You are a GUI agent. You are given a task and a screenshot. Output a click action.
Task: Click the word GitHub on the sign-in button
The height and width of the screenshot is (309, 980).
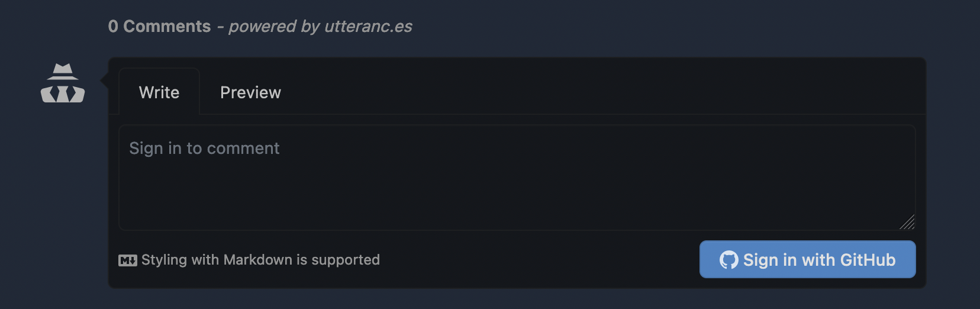[868, 260]
